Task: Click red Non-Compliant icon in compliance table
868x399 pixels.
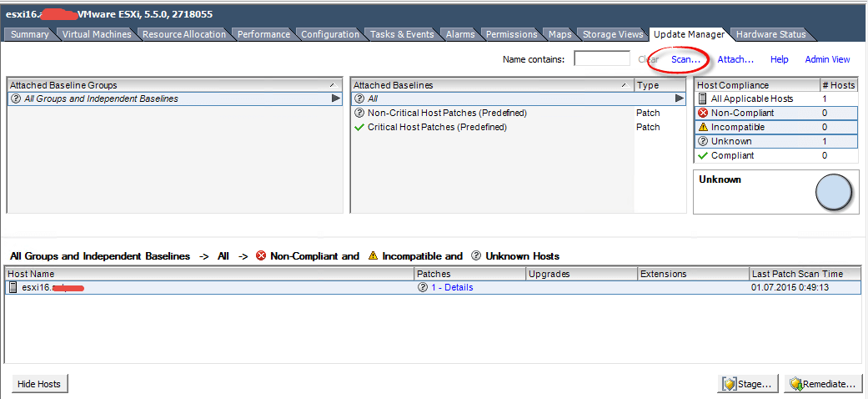Action: coord(703,113)
